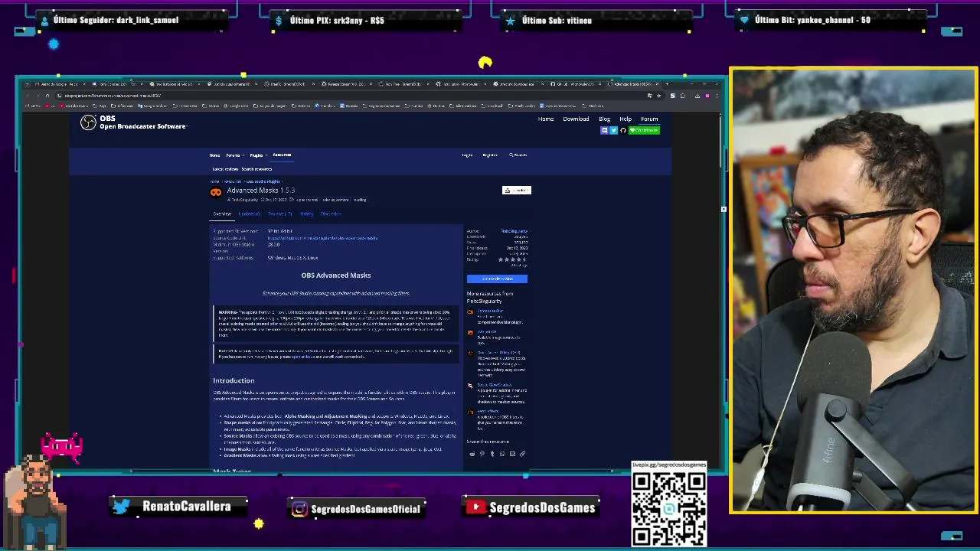The image size is (980, 551).
Task: Select the Overview tab
Action: pos(222,214)
